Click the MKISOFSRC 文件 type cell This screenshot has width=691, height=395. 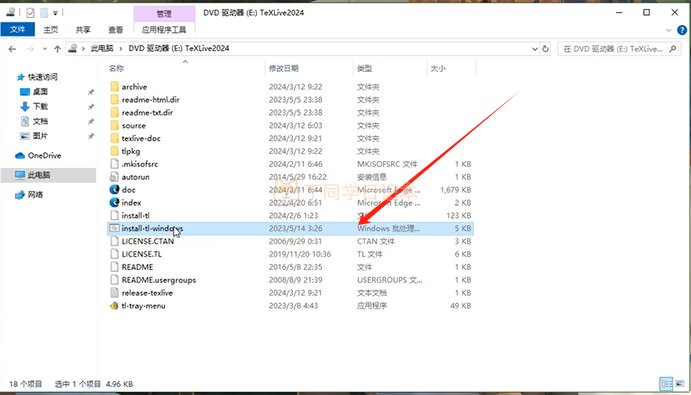click(x=387, y=164)
